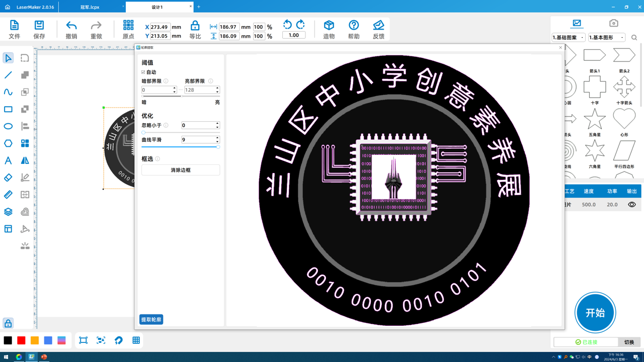The image size is (644, 362).
Task: Click the 消除边框 button
Action: coord(181,170)
